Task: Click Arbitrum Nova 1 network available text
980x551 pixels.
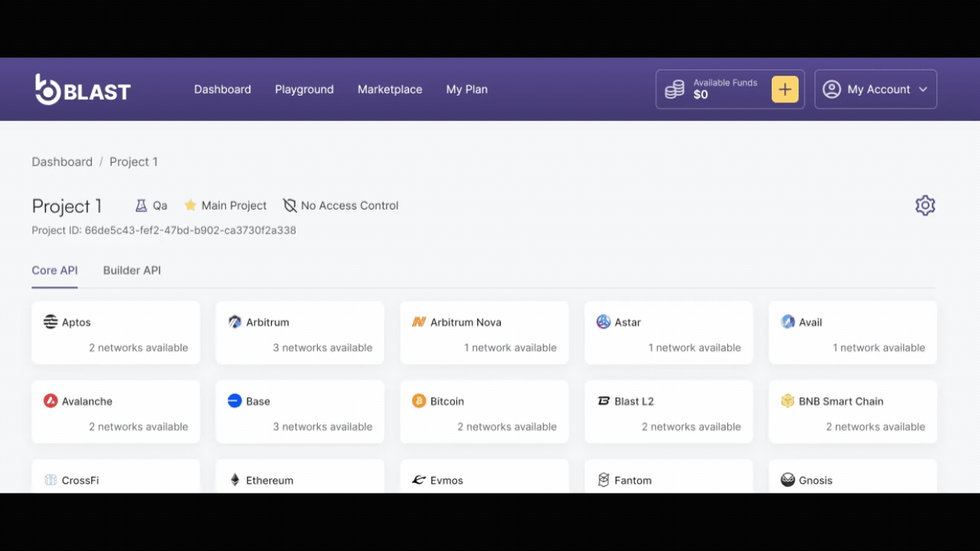Action: pyautogui.click(x=510, y=347)
